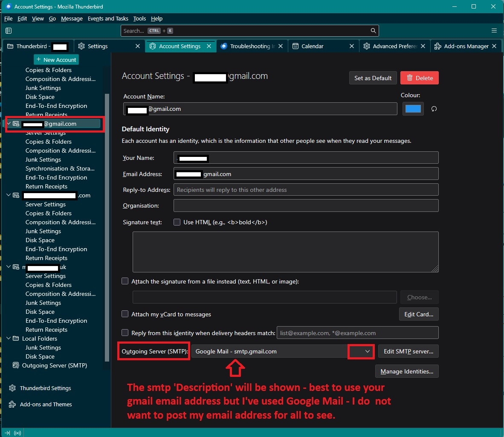Click the Organisation input field
This screenshot has height=437, width=504.
click(x=306, y=205)
